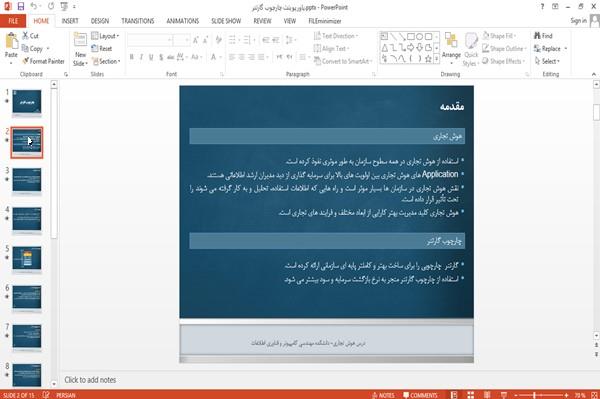Switch to Slide Sorter view in the status bar
The width and height of the screenshot is (600, 399).
471,395
